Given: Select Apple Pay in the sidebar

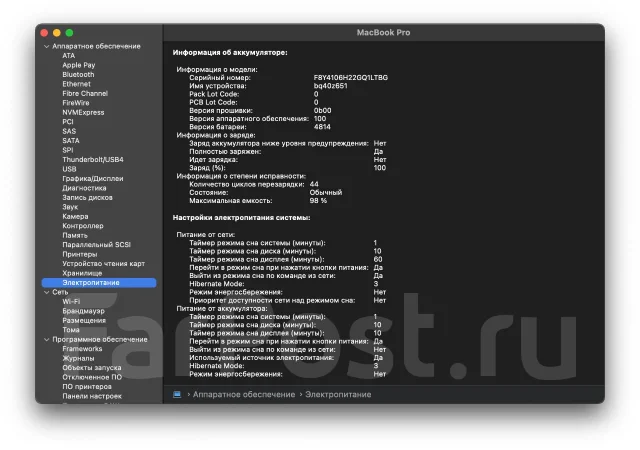Looking at the screenshot, I should click(79, 65).
